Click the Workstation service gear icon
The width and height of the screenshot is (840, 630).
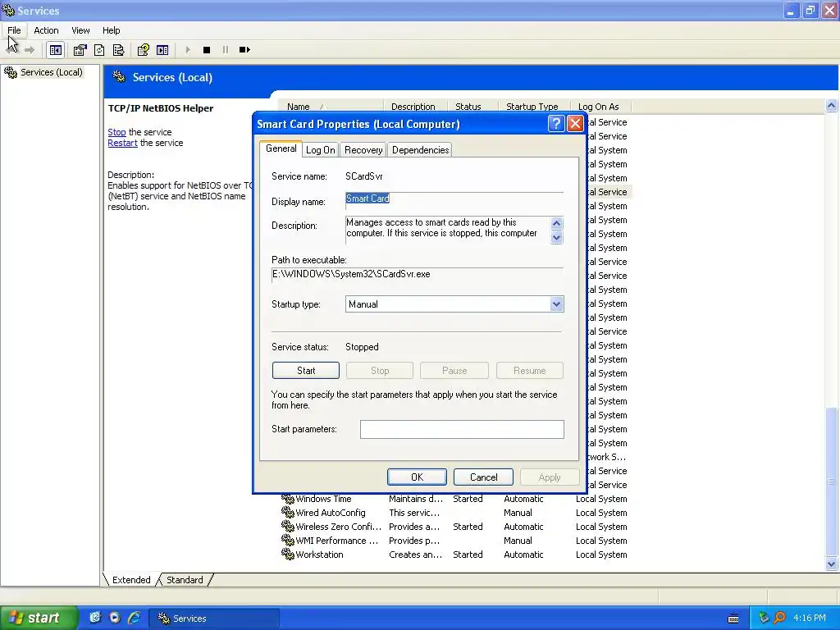click(288, 555)
